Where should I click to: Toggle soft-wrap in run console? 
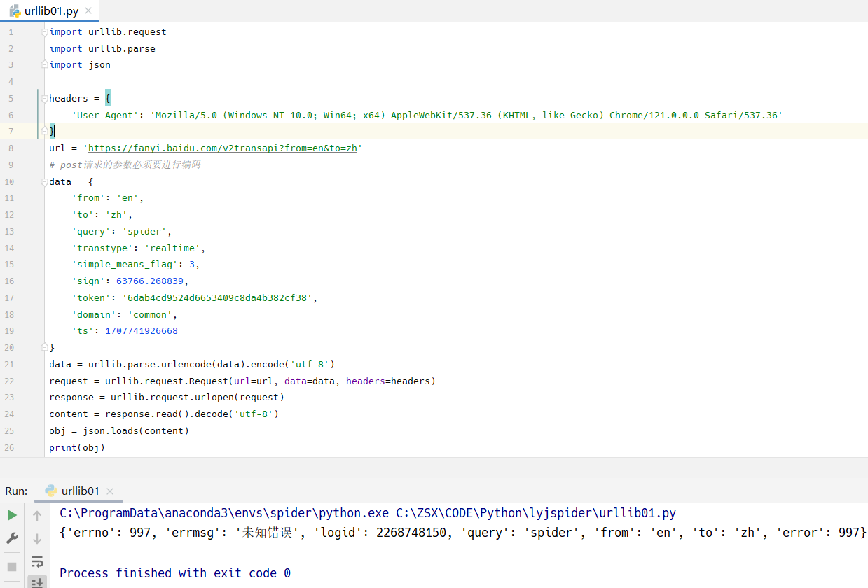pyautogui.click(x=37, y=562)
